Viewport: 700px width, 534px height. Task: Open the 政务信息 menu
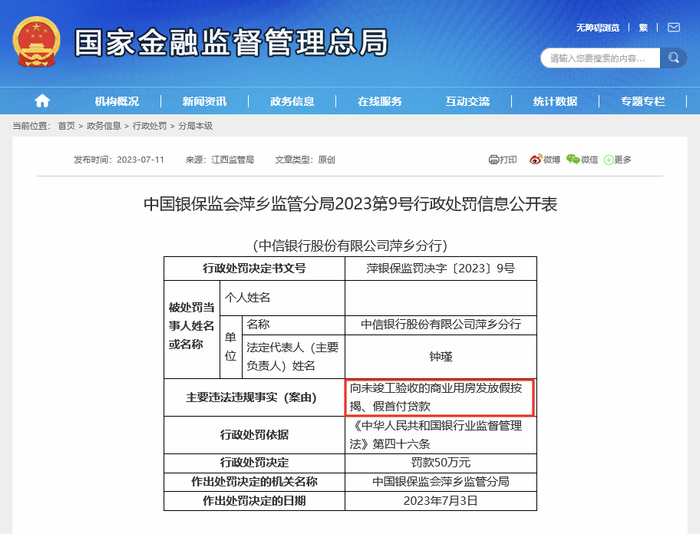[292, 101]
